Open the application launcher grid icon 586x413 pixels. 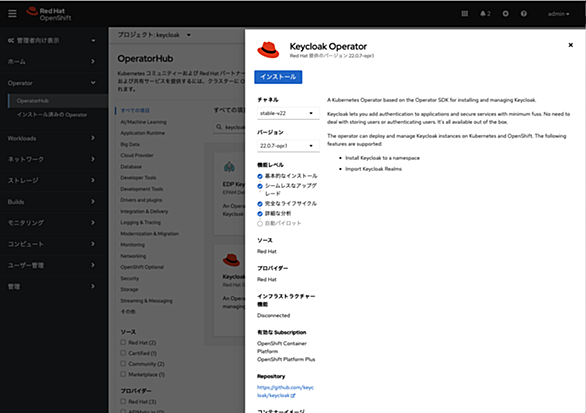[465, 14]
